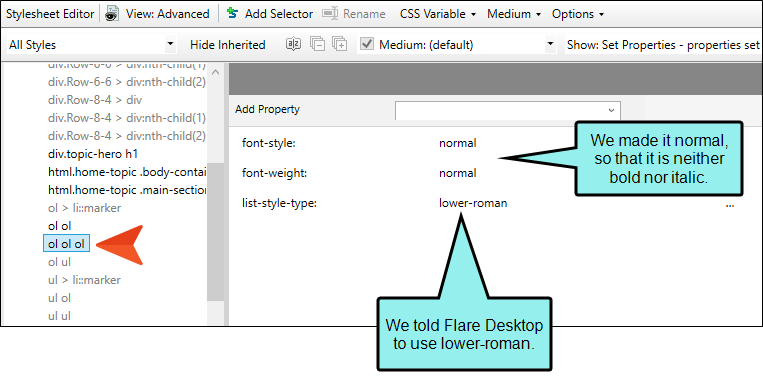Click the selector list scrollbar thumb
This screenshot has height=383, width=763.
tap(216, 232)
